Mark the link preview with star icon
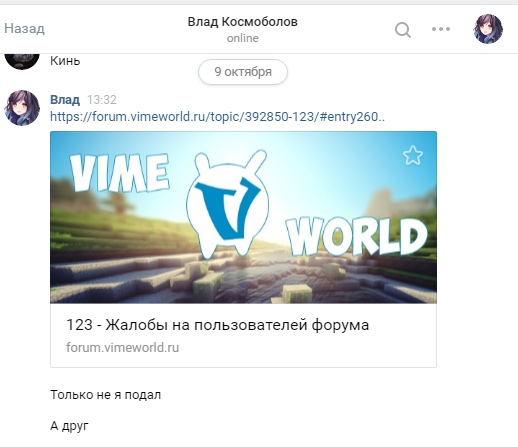Viewport: 518px width, 447px height. click(x=413, y=155)
